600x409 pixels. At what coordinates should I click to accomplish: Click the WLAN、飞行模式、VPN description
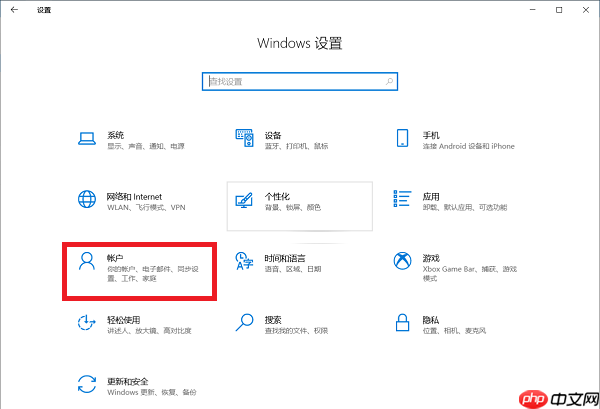(x=146, y=208)
